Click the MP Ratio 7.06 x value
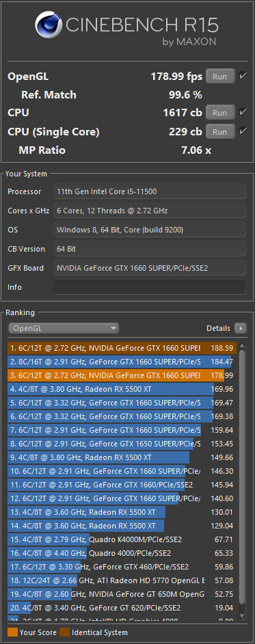This screenshot has height=644, width=255. point(196,150)
